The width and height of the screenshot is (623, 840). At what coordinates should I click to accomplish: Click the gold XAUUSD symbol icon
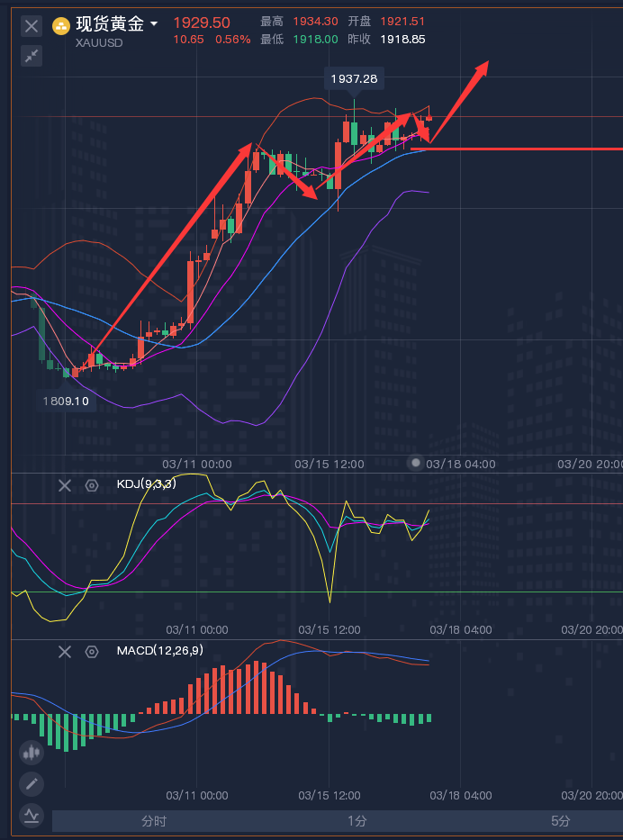point(61,26)
